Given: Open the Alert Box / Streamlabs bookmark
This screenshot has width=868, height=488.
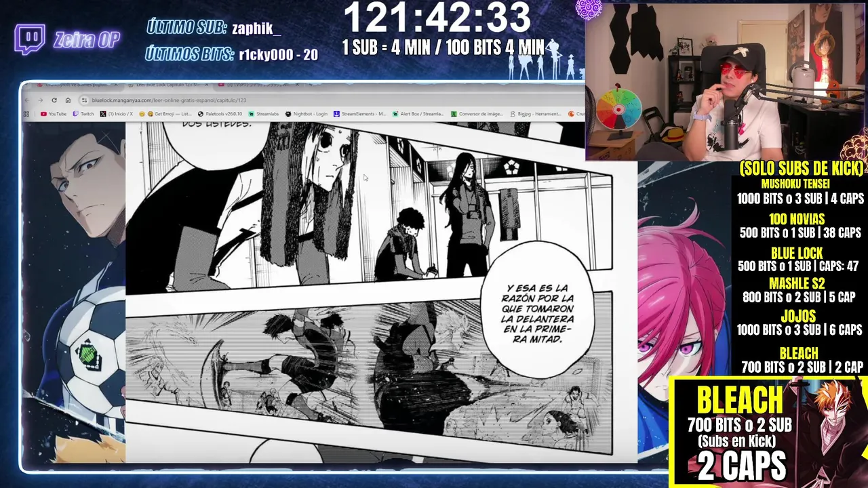Looking at the screenshot, I should pyautogui.click(x=418, y=114).
